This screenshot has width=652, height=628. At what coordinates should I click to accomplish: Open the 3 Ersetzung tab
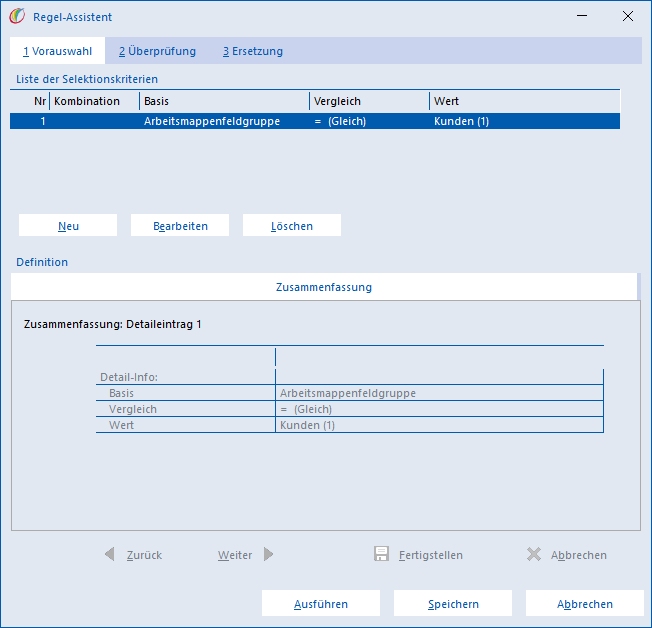click(253, 51)
